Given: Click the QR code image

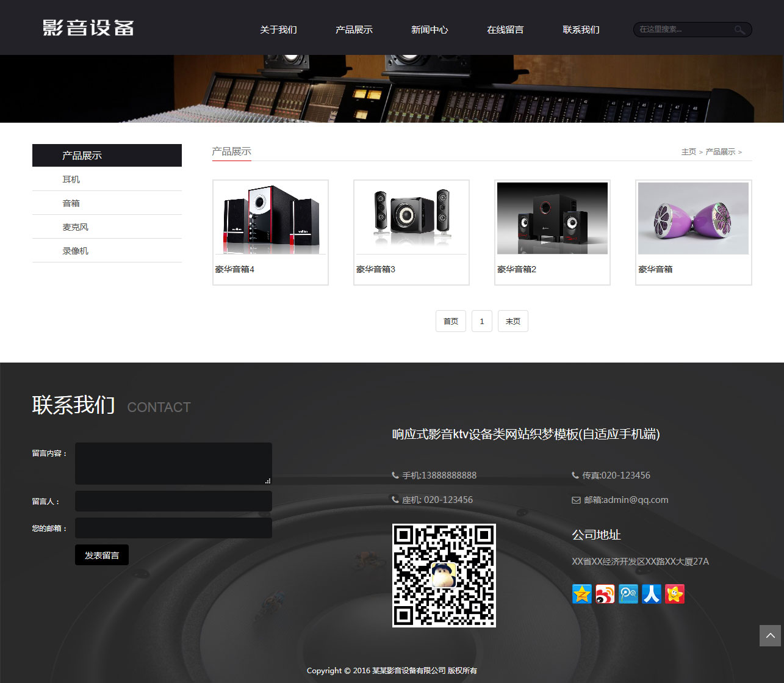Looking at the screenshot, I should 444,576.
